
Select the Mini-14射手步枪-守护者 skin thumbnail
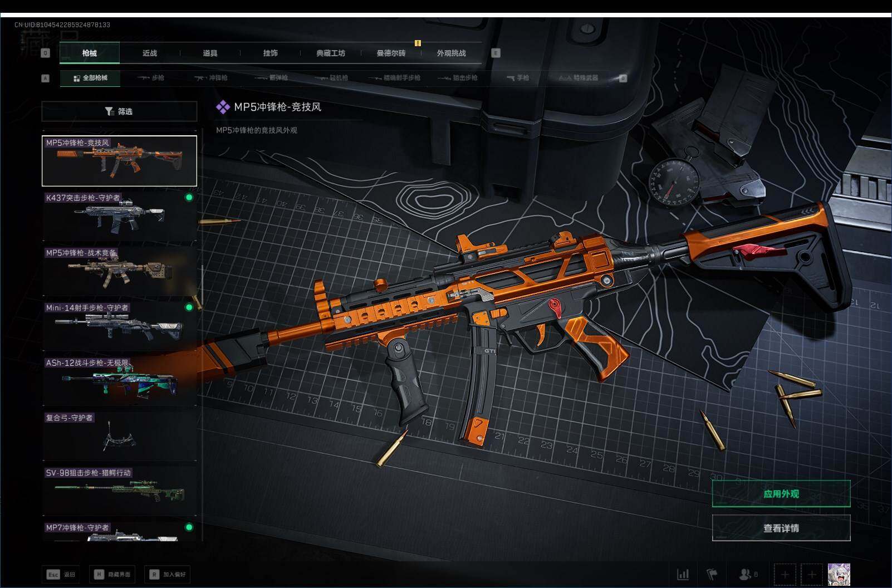coord(119,326)
